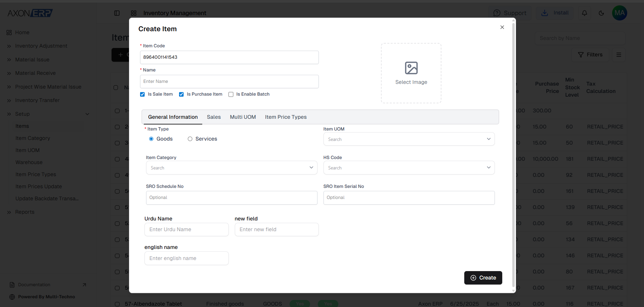Click the Select Image picture icon

[x=411, y=68]
